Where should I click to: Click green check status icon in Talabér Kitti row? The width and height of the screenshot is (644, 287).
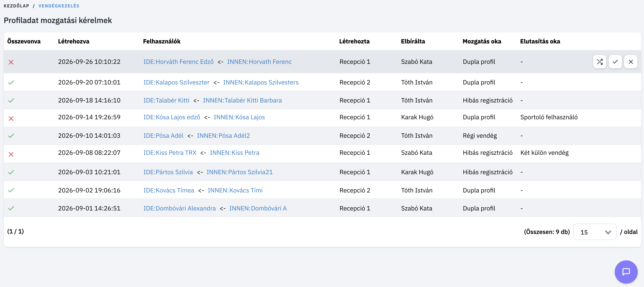[11, 100]
